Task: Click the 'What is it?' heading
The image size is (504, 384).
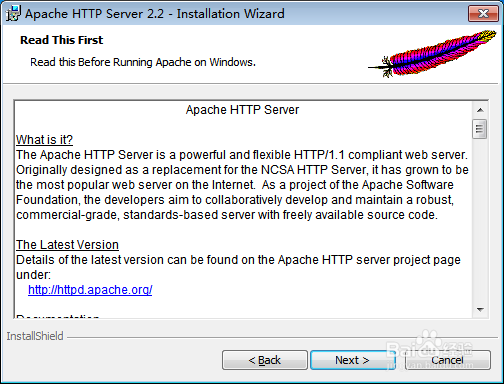Action: [x=44, y=140]
